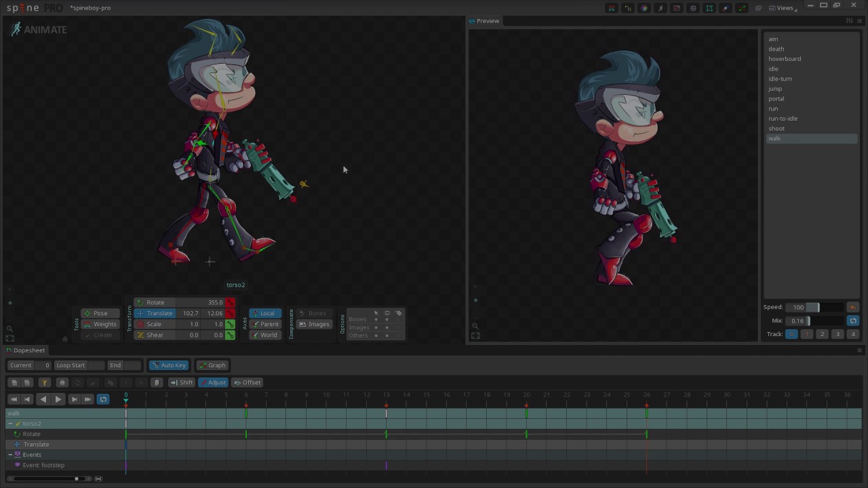The image size is (868, 488).
Task: Click the fit-timeline zoom icon beside zoom slider
Action: coord(98,479)
